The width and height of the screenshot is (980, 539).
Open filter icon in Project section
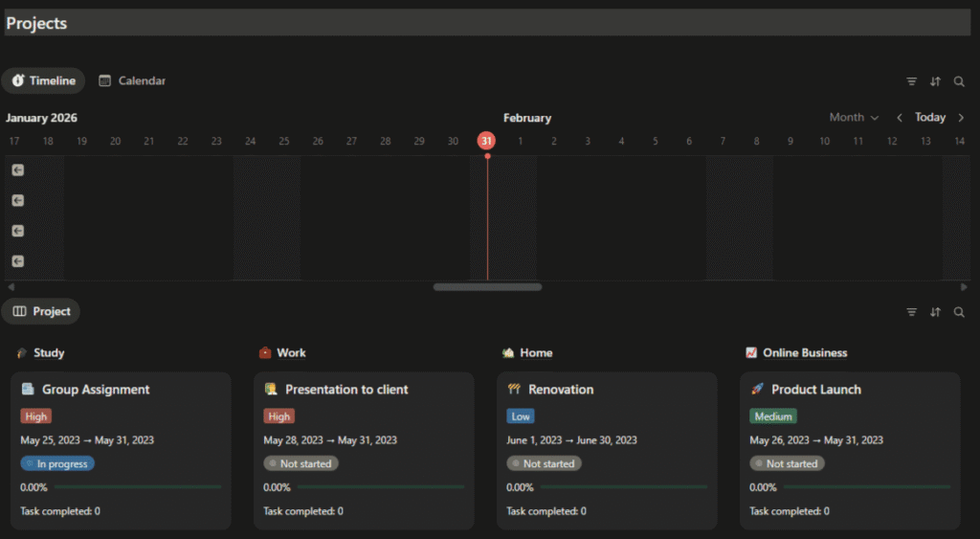point(911,312)
